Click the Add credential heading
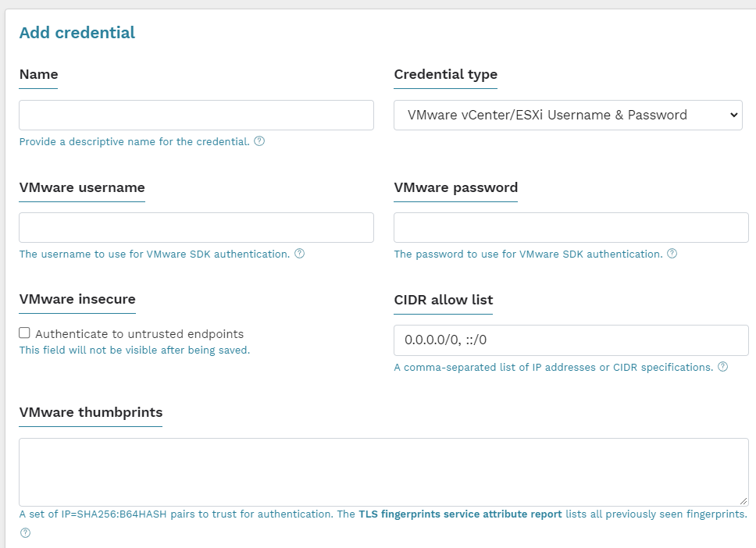Image resolution: width=756 pixels, height=548 pixels. (x=77, y=33)
